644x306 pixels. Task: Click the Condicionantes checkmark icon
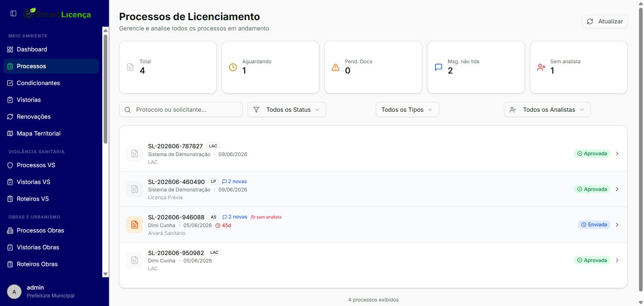(10, 83)
